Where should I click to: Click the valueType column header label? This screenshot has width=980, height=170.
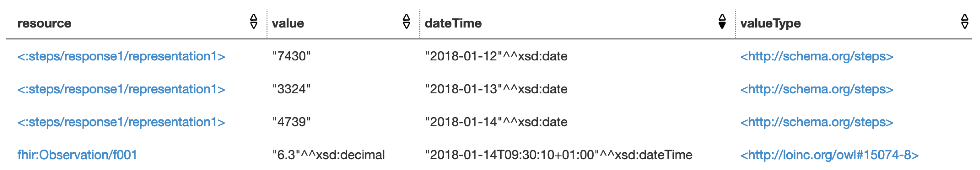770,23
